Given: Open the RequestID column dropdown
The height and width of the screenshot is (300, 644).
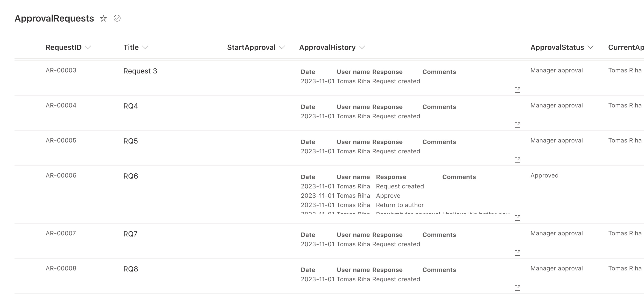Looking at the screenshot, I should 88,47.
